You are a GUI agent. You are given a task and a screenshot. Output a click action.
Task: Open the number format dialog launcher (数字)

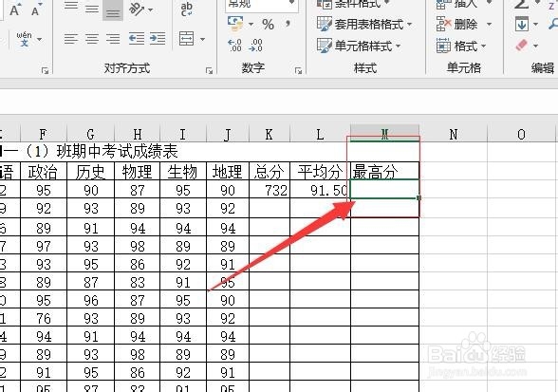coord(298,71)
